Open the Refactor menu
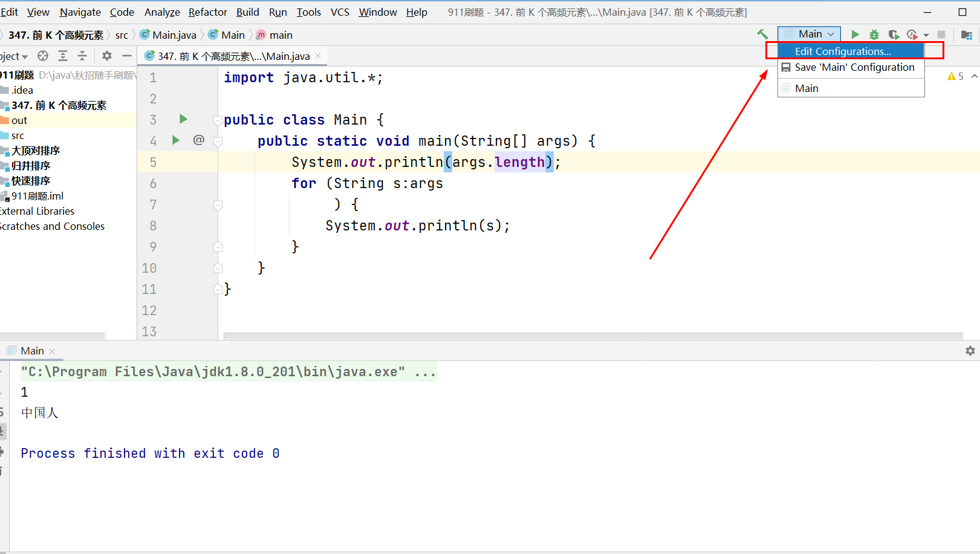The width and height of the screenshot is (980, 554). click(208, 12)
